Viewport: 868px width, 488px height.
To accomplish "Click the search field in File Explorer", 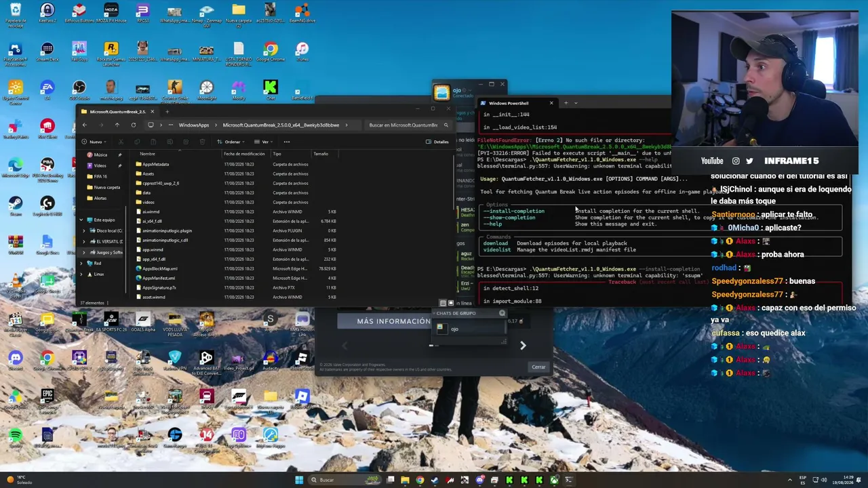I will coord(408,125).
